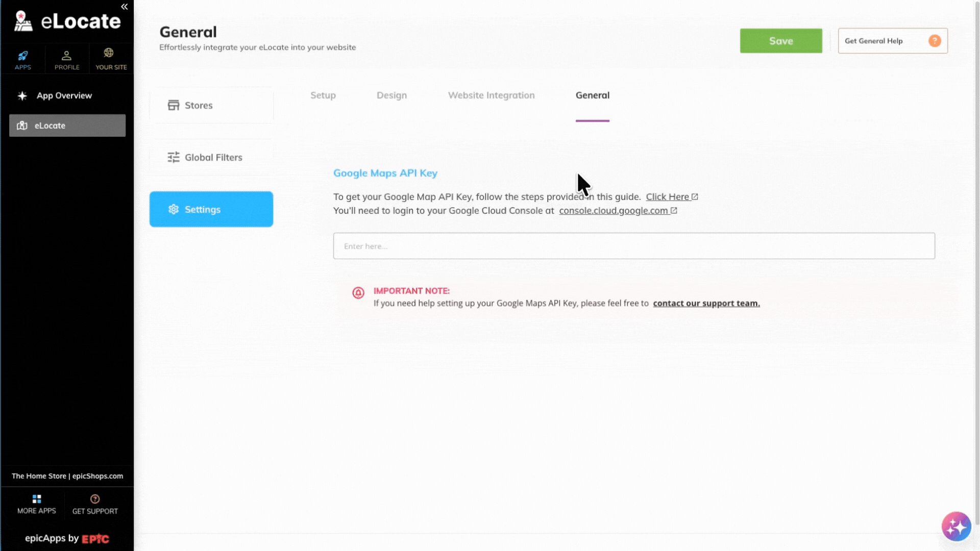Viewport: 980px width, 551px height.
Task: Click epicApps by EPIC logo
Action: (67, 538)
